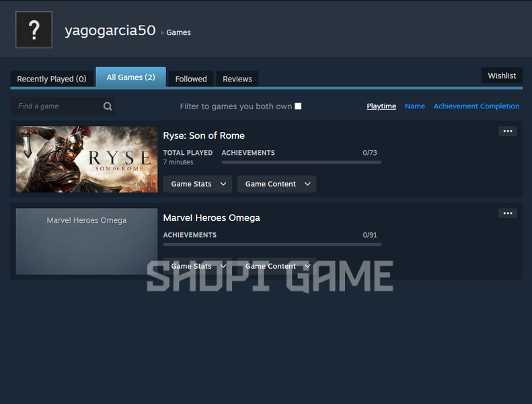Viewport: 532px width, 404px height.
Task: Click the Games breadcrumb text
Action: [x=178, y=32]
